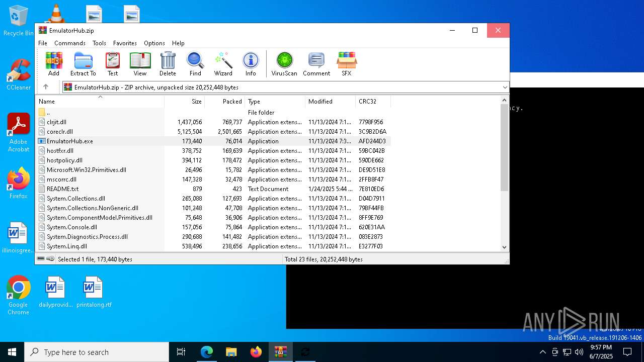Open dailyprovid... Word document
644x362 pixels.
coord(55,292)
